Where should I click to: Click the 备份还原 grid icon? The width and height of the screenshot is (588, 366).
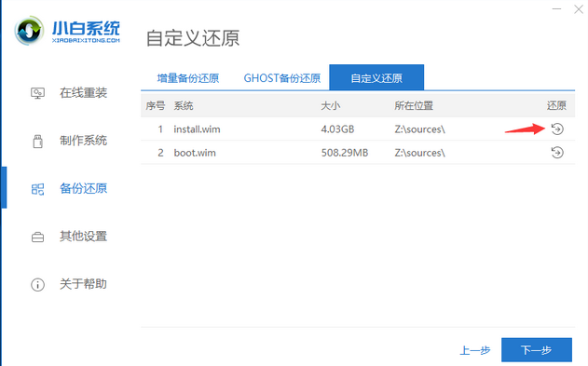tap(37, 189)
